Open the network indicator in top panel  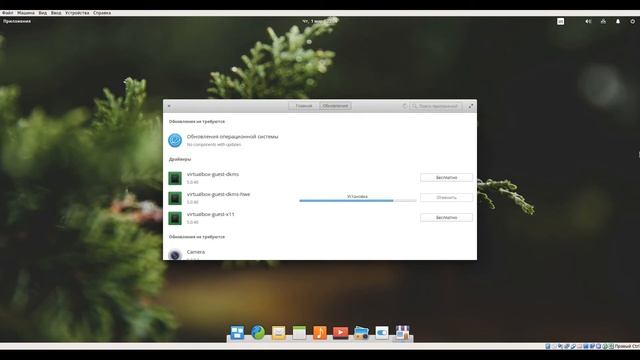[x=603, y=21]
